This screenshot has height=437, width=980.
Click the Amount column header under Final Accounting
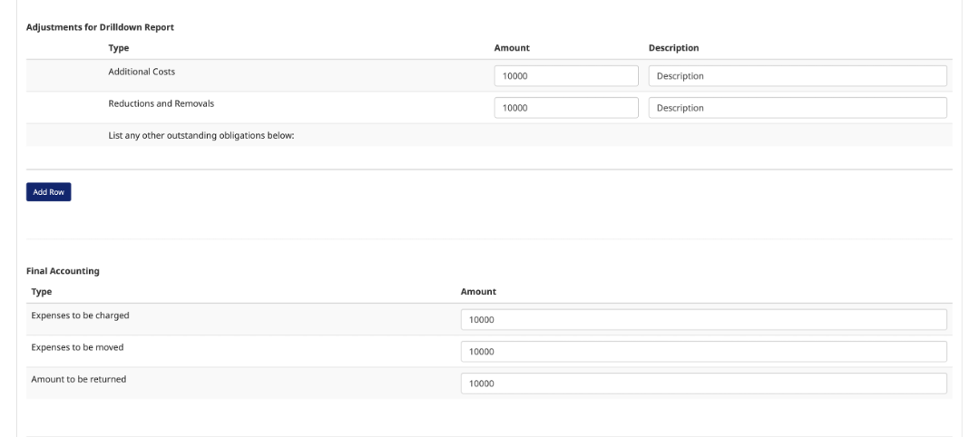click(x=478, y=292)
